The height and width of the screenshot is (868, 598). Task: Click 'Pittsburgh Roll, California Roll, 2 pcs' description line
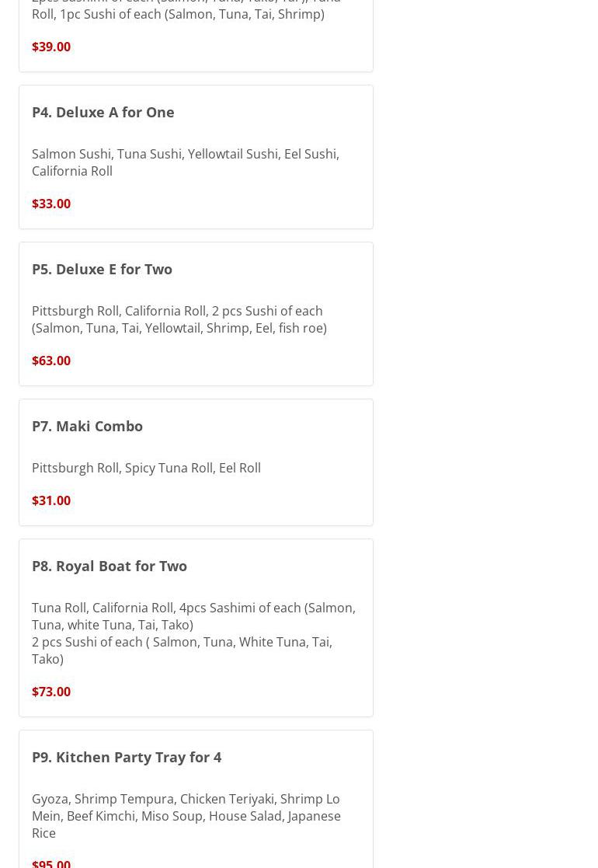(177, 311)
